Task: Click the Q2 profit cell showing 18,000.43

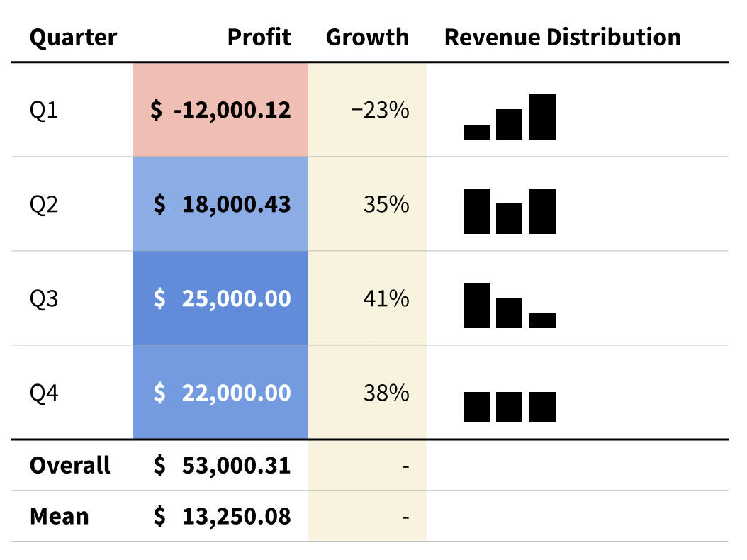Action: (220, 204)
